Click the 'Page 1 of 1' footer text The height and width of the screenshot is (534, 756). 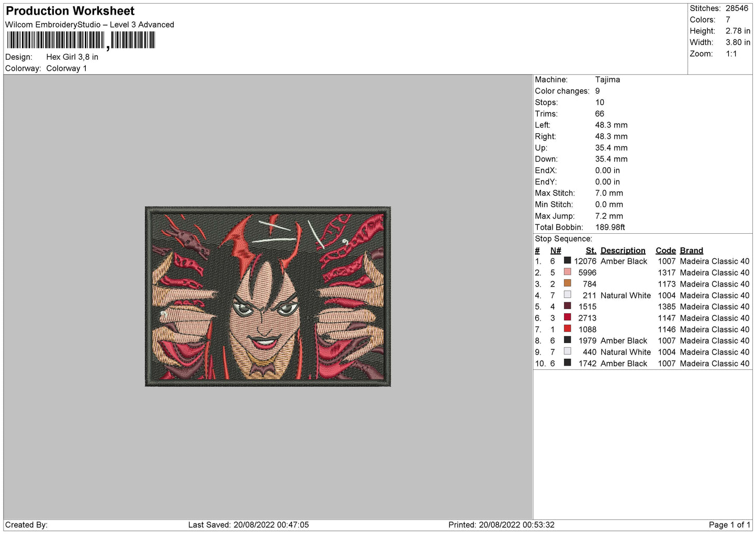tap(729, 525)
